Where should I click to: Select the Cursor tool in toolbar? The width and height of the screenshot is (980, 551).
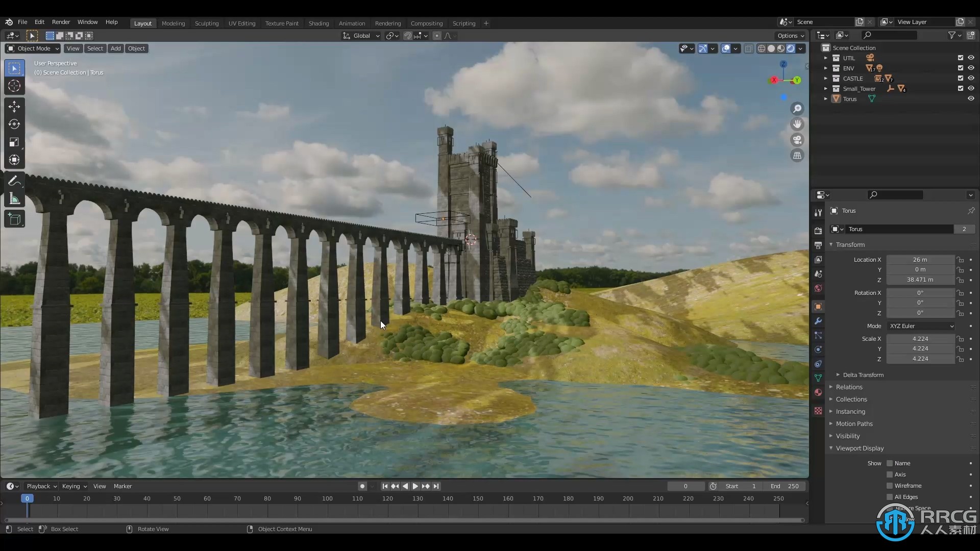pyautogui.click(x=14, y=86)
